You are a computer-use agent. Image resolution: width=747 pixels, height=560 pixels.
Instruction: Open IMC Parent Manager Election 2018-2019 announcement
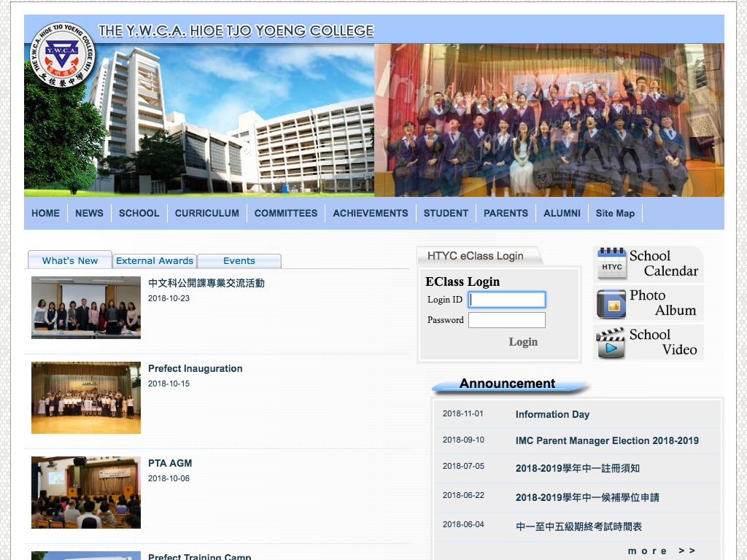[608, 441]
